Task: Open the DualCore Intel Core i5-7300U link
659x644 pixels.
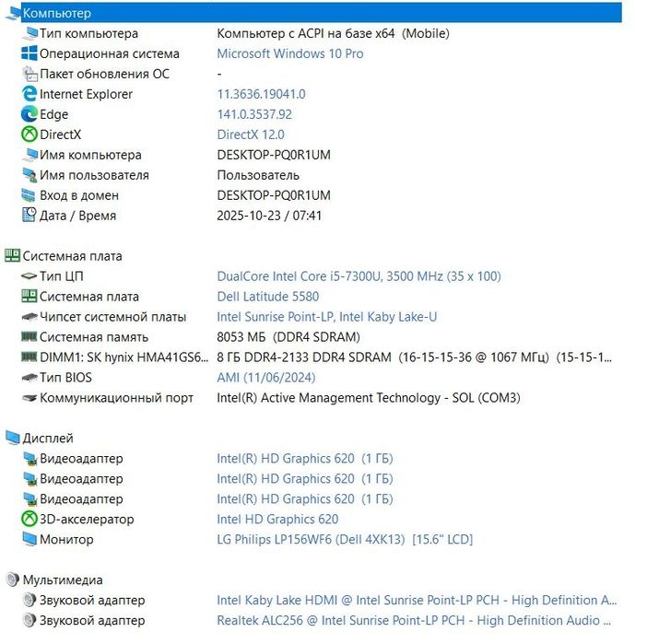Action: (359, 276)
